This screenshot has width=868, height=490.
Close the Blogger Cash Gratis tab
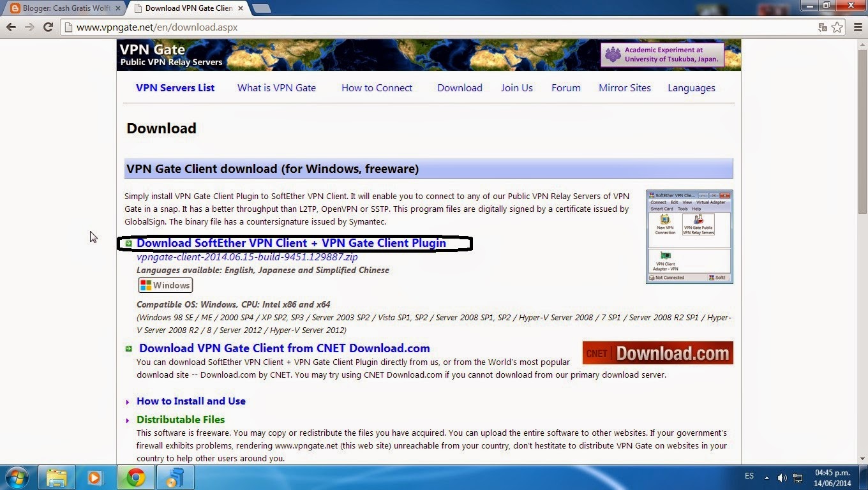tap(118, 8)
